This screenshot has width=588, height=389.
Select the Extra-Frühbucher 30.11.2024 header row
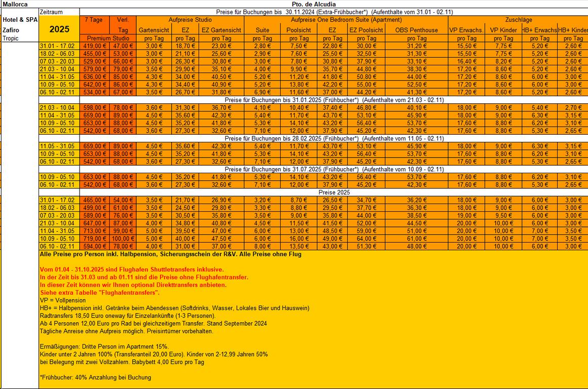[x=334, y=12]
